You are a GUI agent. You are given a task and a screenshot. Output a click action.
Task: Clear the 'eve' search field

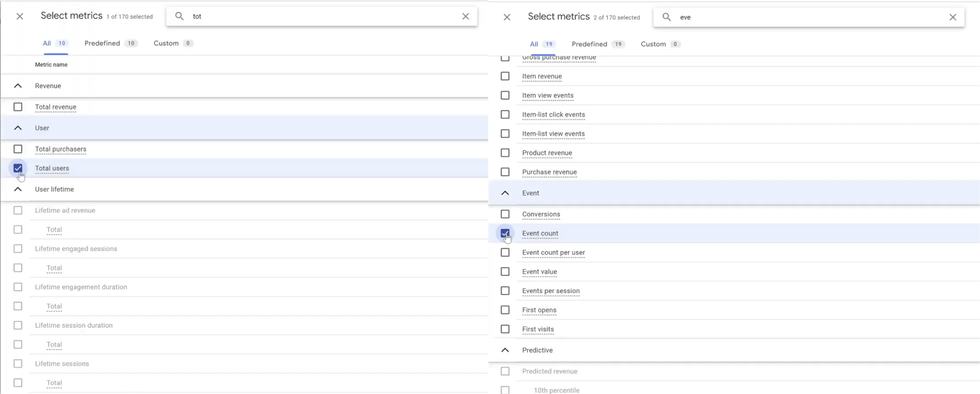(953, 17)
